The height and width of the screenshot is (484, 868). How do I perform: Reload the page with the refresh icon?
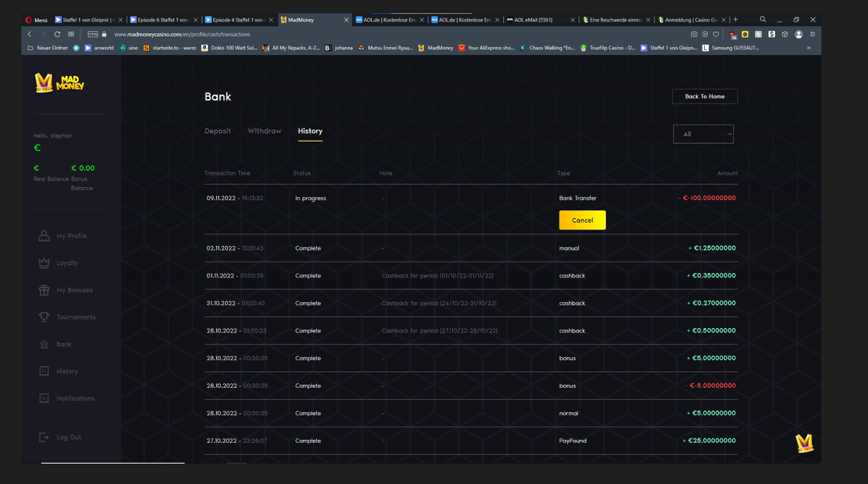57,34
